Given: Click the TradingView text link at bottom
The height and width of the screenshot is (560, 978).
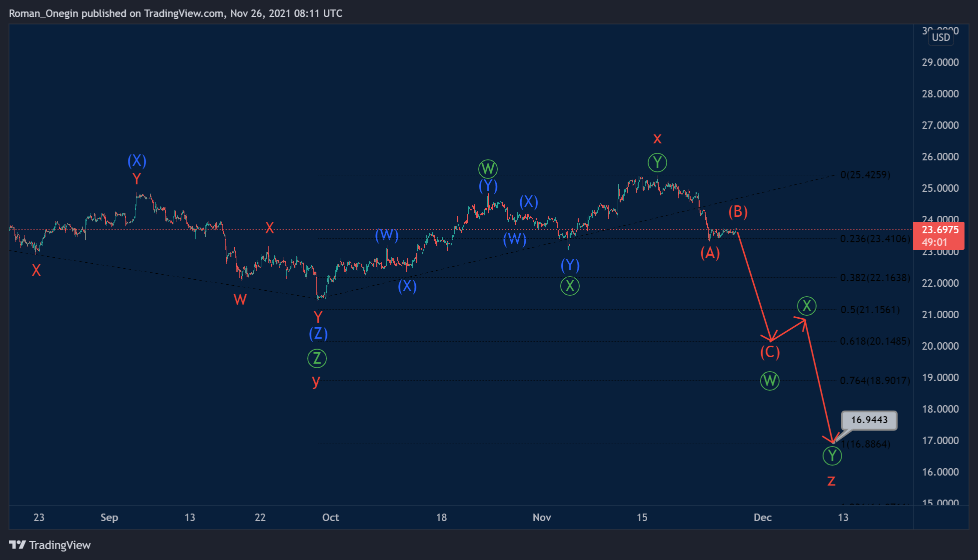Looking at the screenshot, I should click(60, 545).
